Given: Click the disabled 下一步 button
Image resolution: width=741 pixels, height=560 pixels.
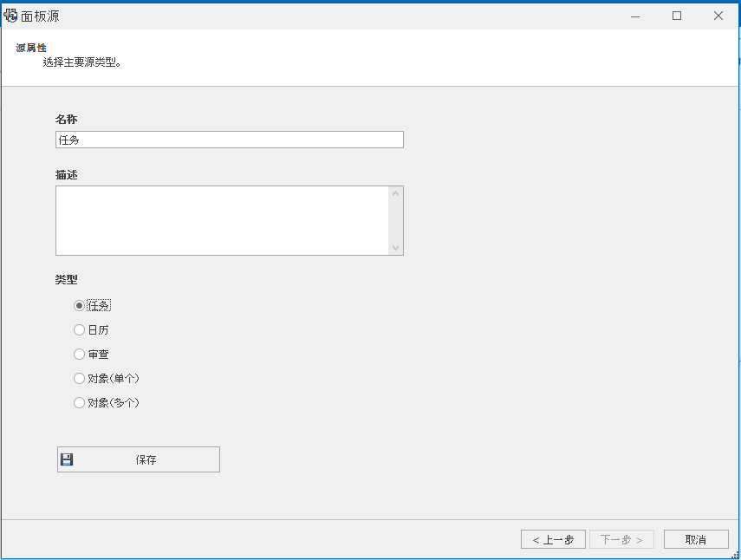Looking at the screenshot, I should (621, 539).
